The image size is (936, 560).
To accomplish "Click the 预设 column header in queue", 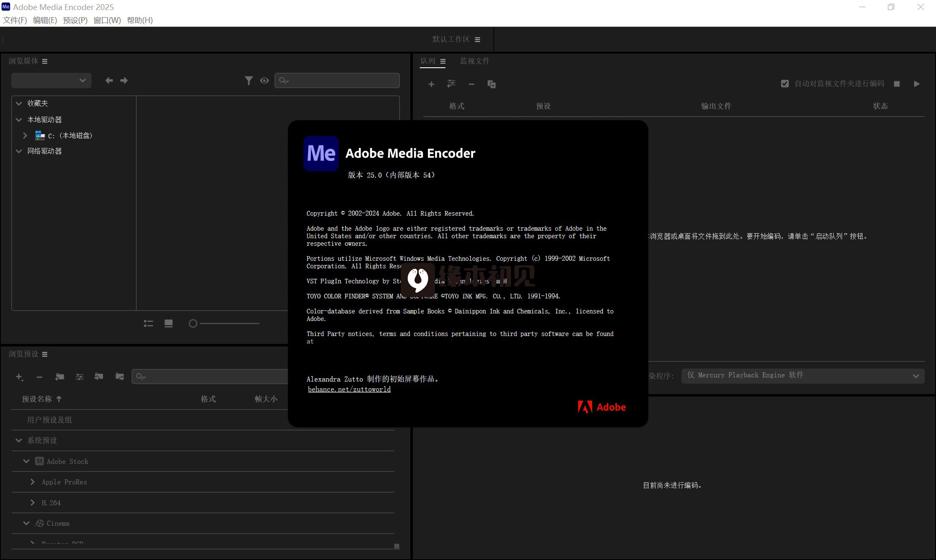I will click(x=543, y=106).
